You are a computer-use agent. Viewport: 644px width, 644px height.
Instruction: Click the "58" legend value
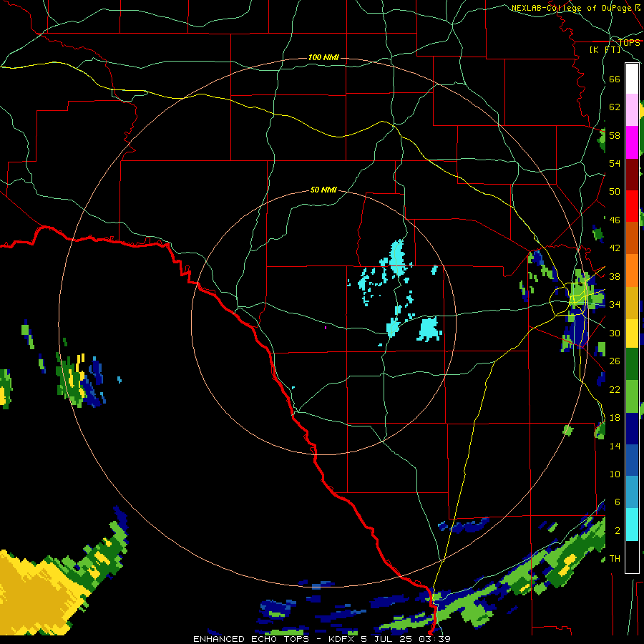coord(615,135)
